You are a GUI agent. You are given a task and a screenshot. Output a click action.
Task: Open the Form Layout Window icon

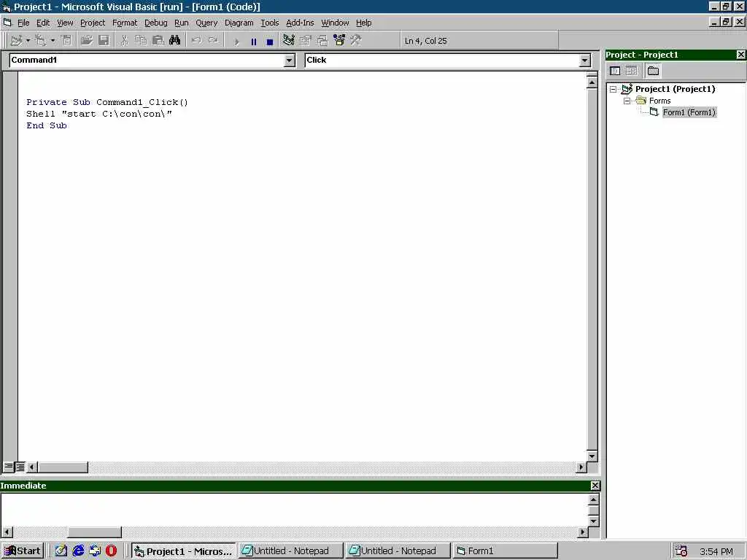pos(322,41)
